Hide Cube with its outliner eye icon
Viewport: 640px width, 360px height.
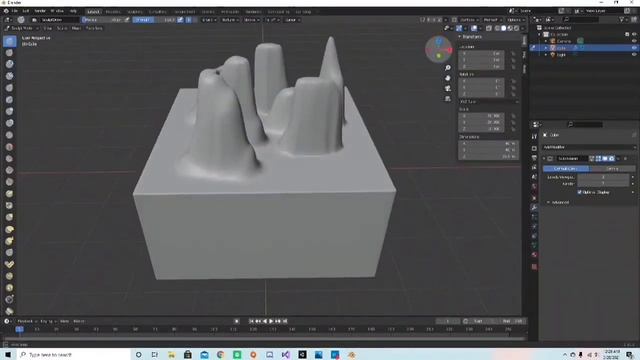click(634, 48)
